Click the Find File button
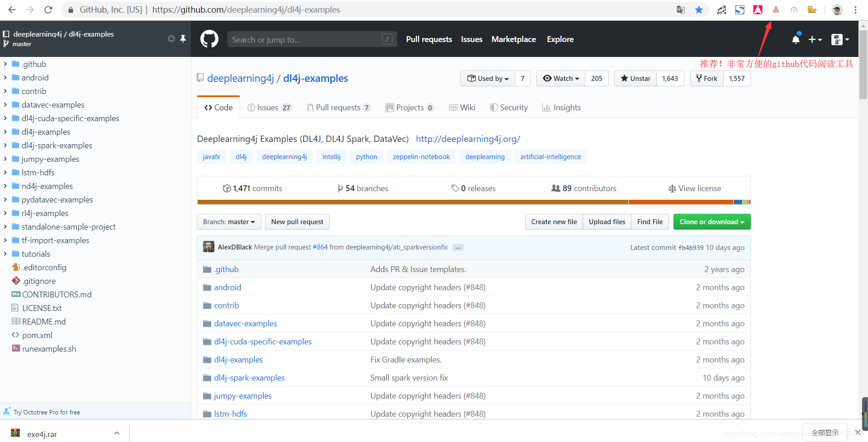Screen dimensions: 868x442 [650, 222]
